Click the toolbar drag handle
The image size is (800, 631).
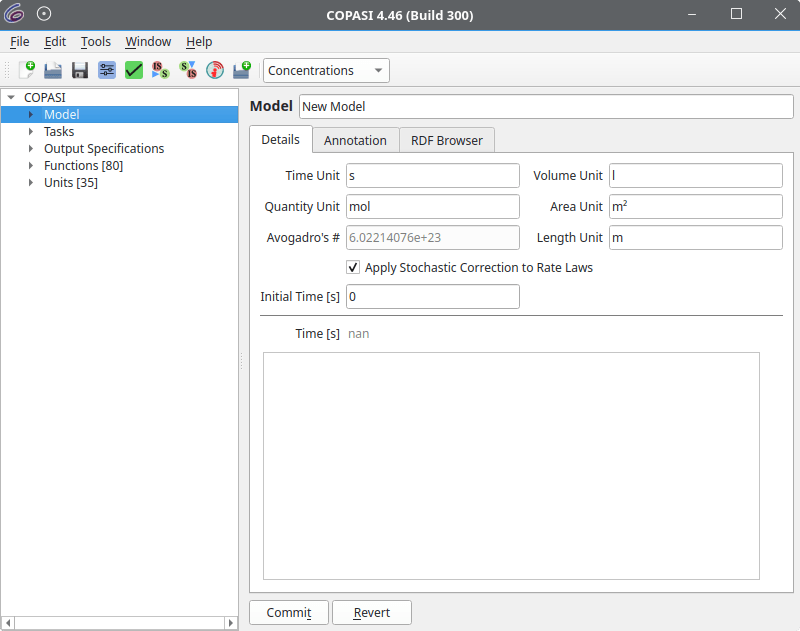pos(7,70)
